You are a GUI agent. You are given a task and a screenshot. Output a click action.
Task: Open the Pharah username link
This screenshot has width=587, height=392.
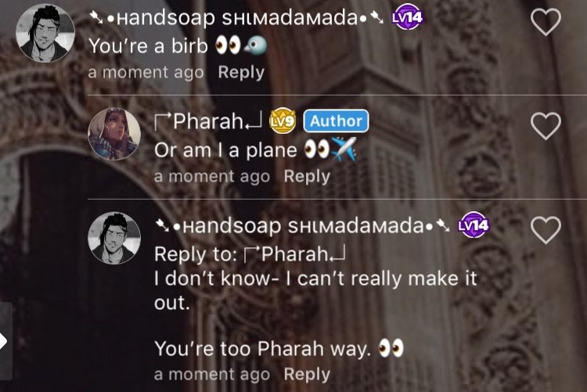point(208,121)
